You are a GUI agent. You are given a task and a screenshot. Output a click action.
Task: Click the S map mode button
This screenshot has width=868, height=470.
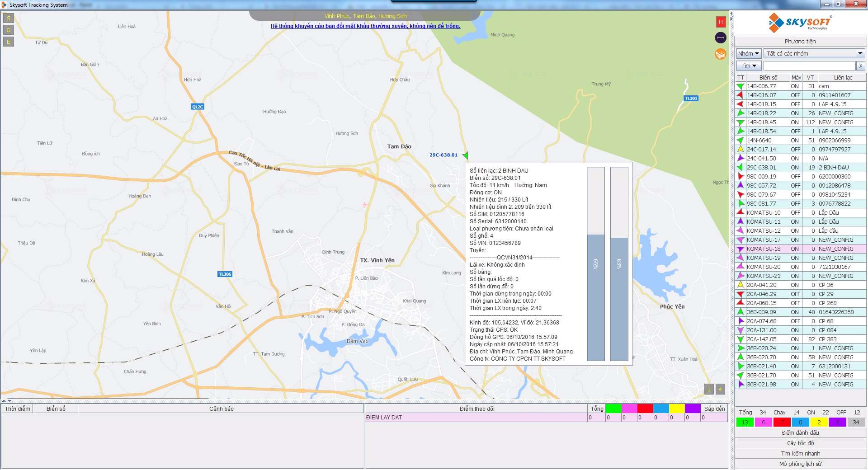(x=9, y=19)
